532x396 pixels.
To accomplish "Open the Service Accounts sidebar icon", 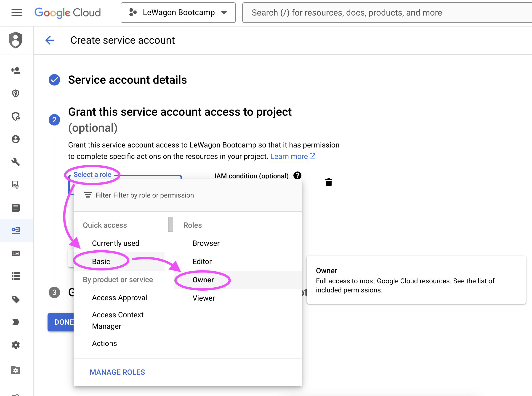I will tap(16, 231).
